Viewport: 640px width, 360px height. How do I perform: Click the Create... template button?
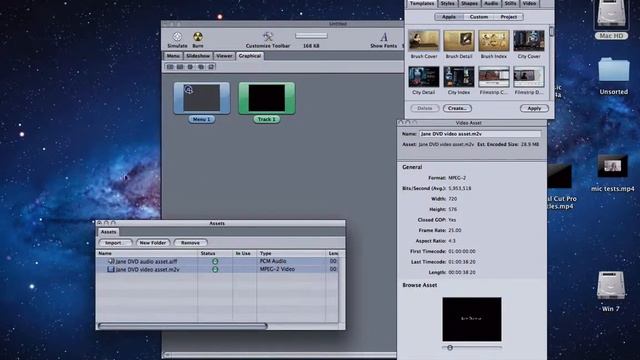pyautogui.click(x=457, y=108)
